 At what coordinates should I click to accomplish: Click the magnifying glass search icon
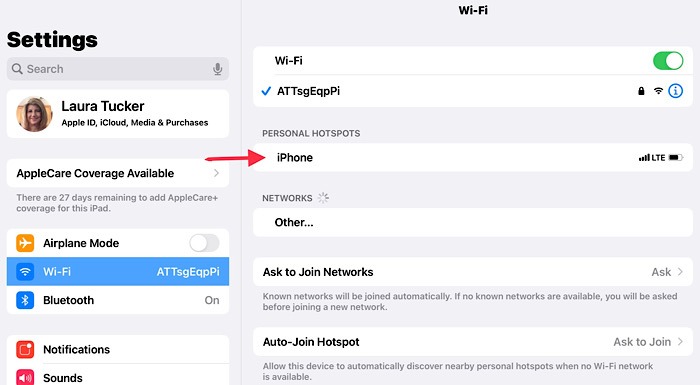(17, 69)
